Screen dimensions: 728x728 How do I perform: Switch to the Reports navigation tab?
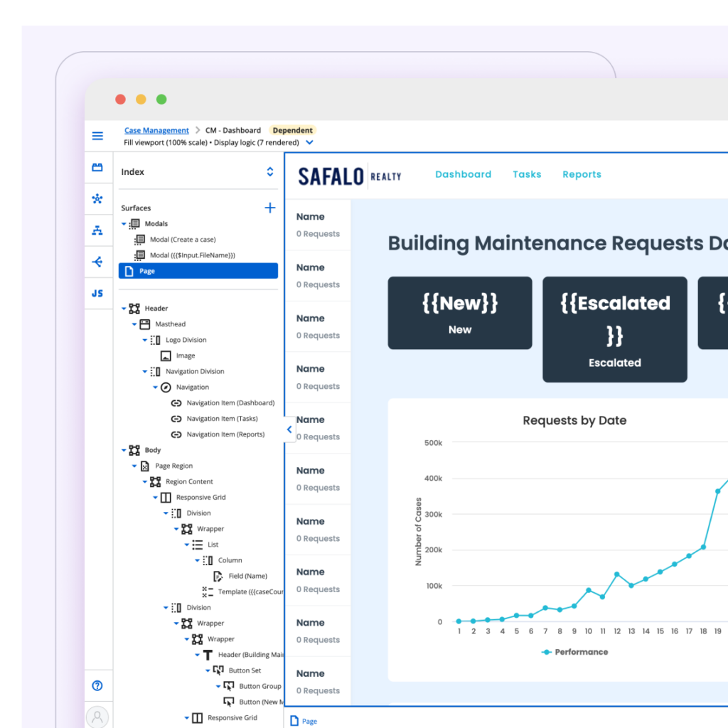pos(582,175)
